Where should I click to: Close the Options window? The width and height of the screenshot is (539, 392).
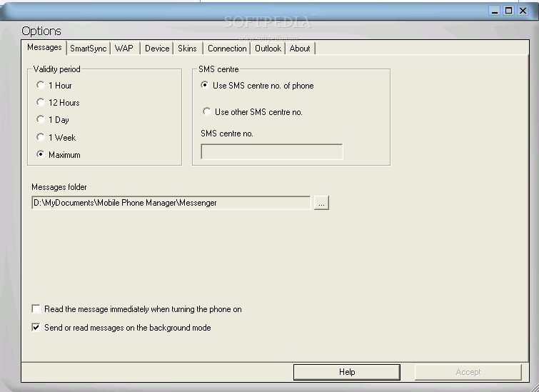pos(523,11)
